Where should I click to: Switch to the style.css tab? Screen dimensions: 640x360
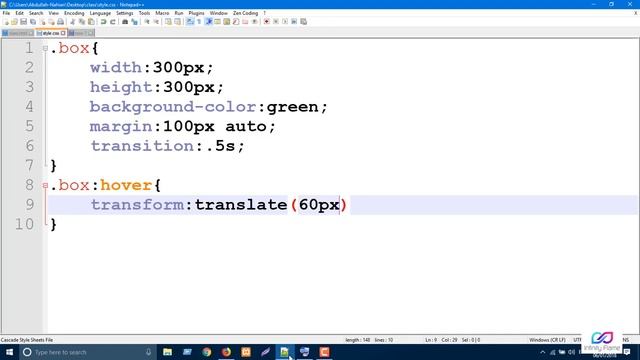[x=51, y=33]
